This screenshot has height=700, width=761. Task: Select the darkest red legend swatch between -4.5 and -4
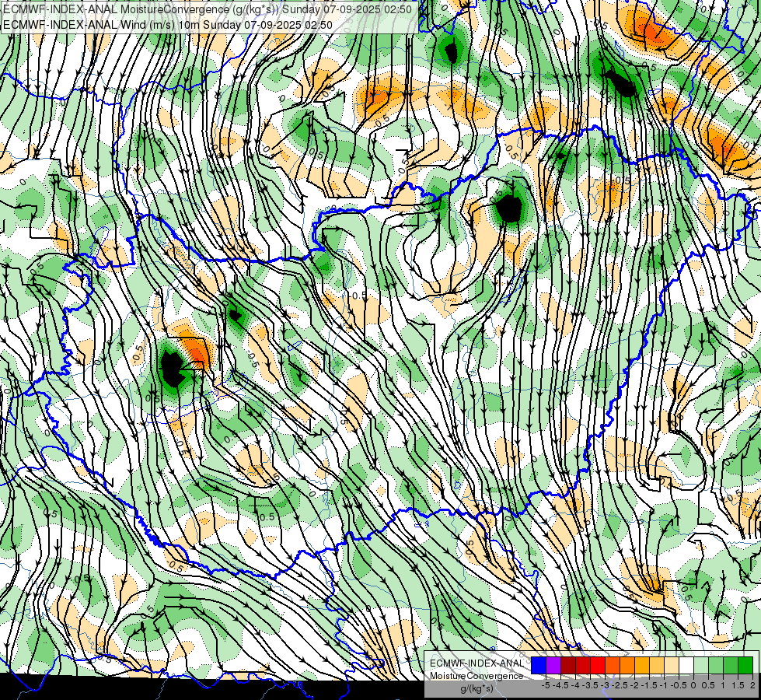point(568,666)
